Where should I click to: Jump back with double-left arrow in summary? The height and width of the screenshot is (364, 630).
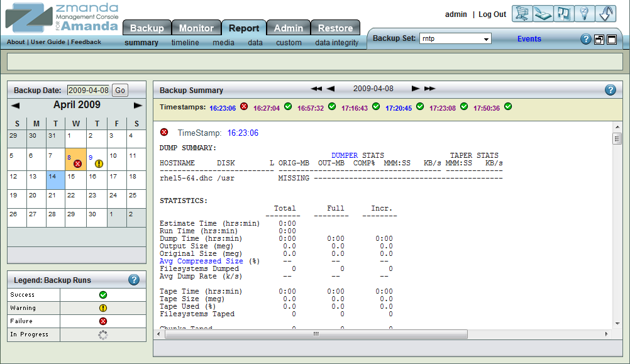coord(316,89)
